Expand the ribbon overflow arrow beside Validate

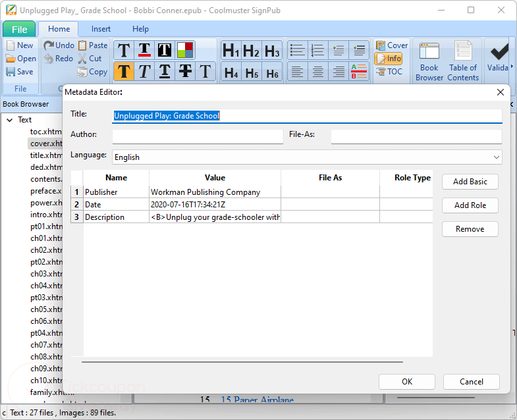[x=512, y=67]
